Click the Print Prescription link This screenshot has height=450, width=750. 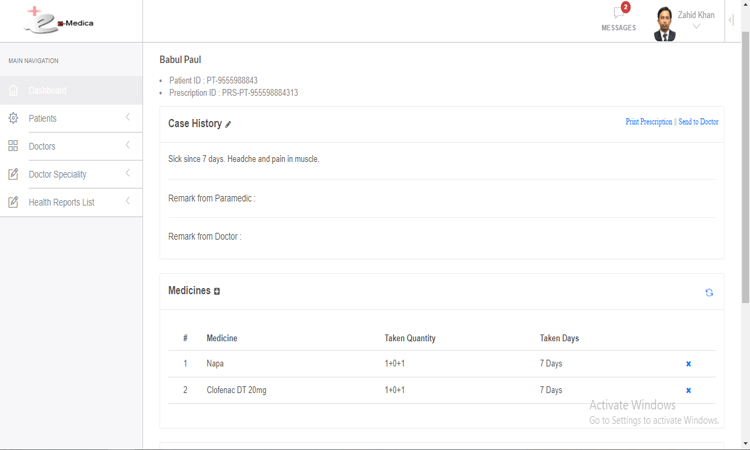tap(649, 122)
